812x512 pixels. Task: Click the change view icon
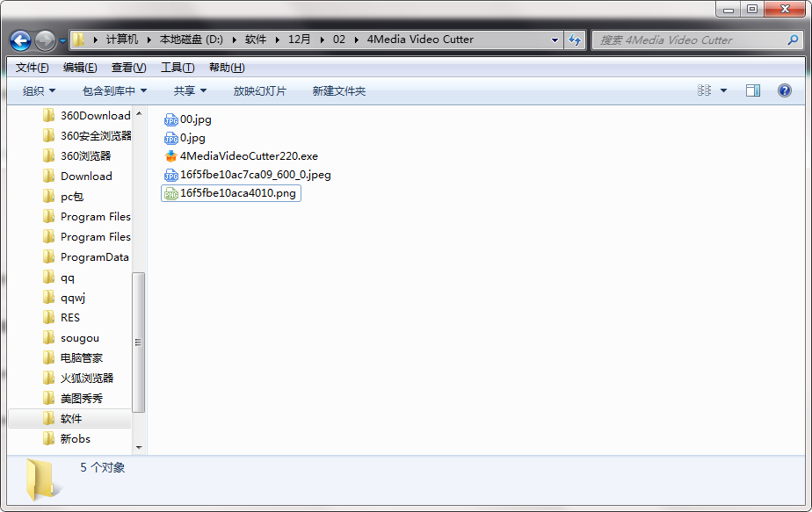[x=704, y=90]
